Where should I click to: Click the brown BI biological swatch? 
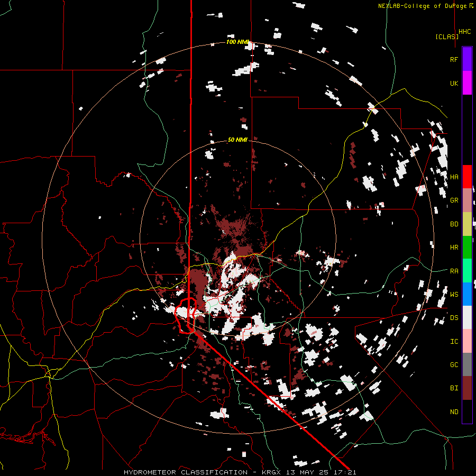tap(467, 388)
